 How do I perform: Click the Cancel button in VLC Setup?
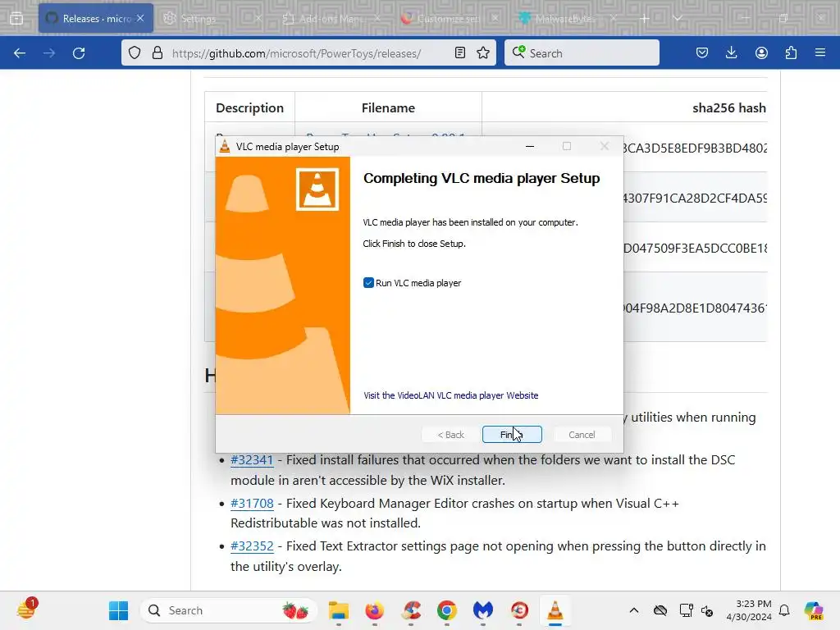click(x=582, y=435)
